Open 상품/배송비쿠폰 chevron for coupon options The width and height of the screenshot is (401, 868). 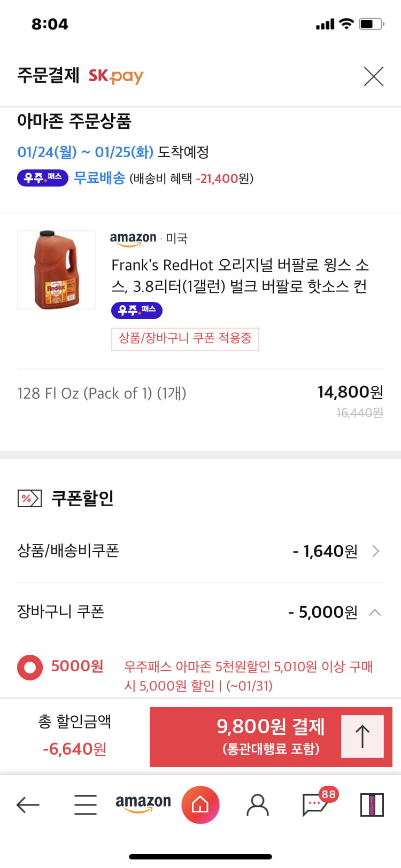click(x=376, y=551)
